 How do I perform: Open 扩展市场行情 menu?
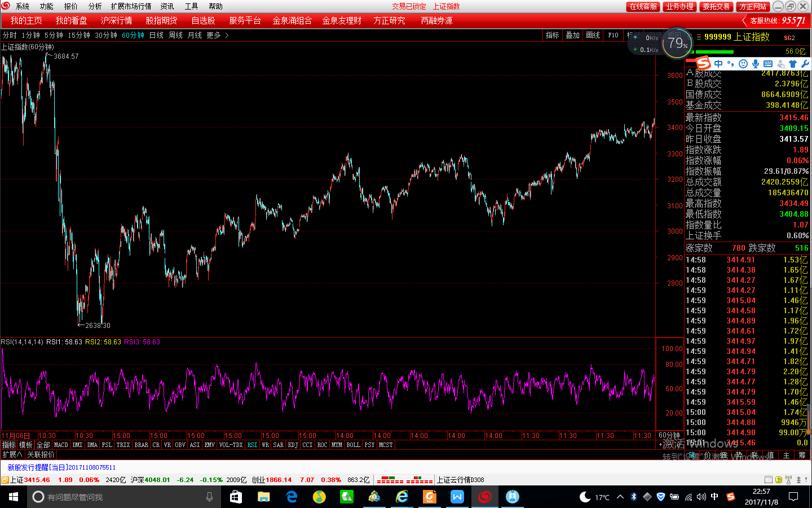click(131, 6)
